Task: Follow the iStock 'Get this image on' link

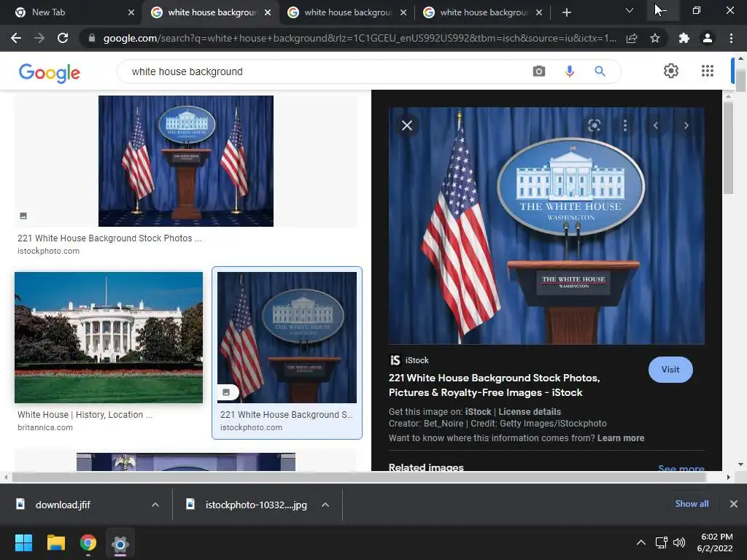Action: point(478,412)
